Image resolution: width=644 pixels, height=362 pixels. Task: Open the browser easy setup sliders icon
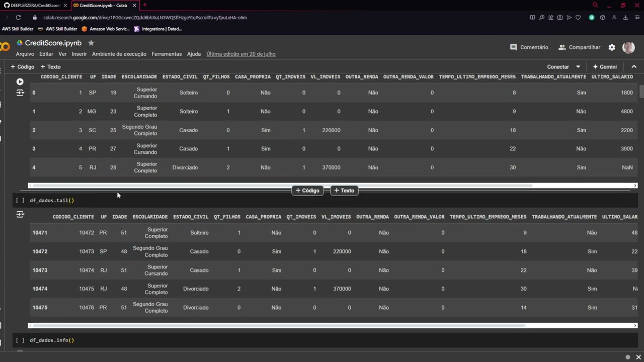[x=637, y=18]
